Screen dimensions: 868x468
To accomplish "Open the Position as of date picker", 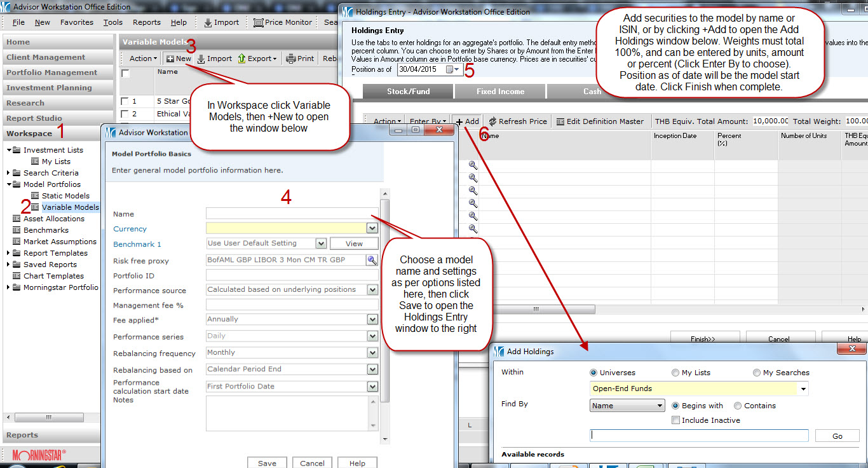I will 453,69.
